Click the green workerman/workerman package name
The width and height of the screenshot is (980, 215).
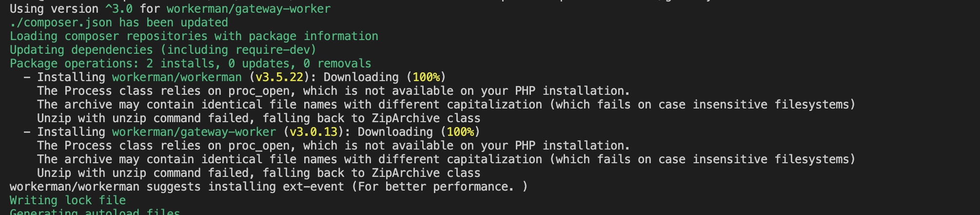coord(177,77)
